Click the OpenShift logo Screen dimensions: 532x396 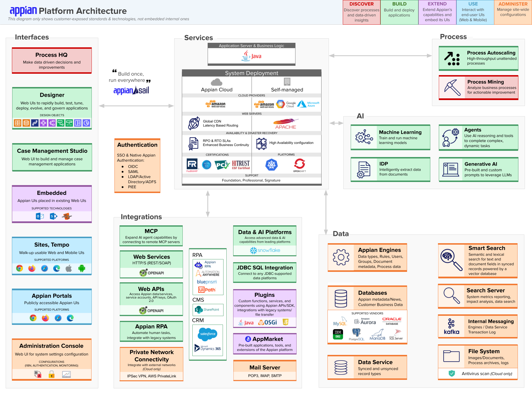[x=300, y=165]
